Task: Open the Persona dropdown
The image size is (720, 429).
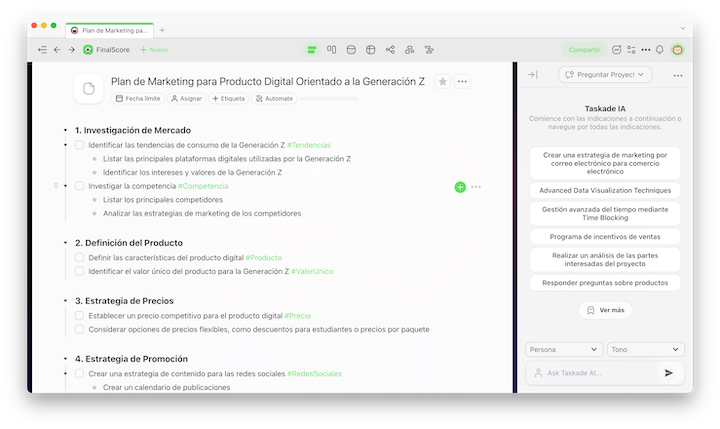Action: pyautogui.click(x=564, y=350)
